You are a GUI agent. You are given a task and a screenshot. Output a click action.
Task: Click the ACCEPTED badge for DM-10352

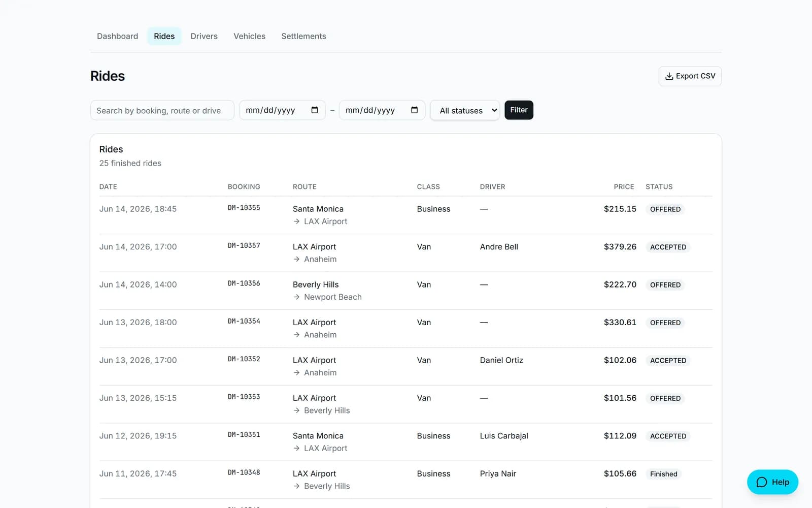(668, 360)
